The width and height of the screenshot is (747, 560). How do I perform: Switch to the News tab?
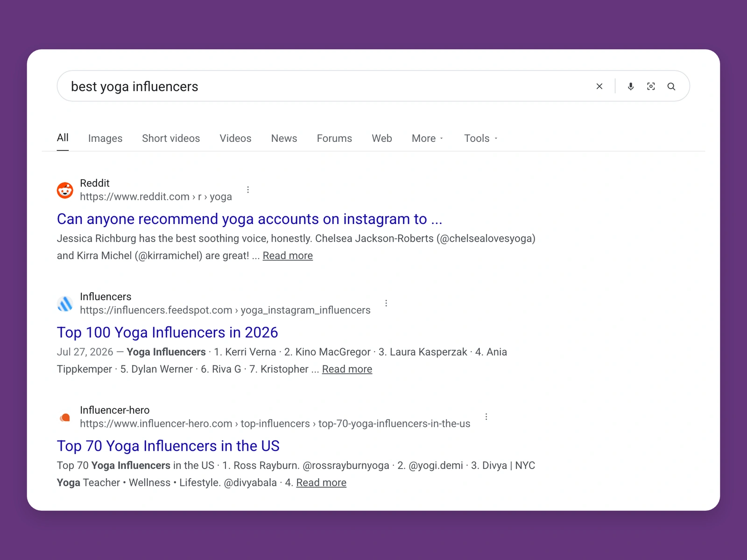pos(284,139)
